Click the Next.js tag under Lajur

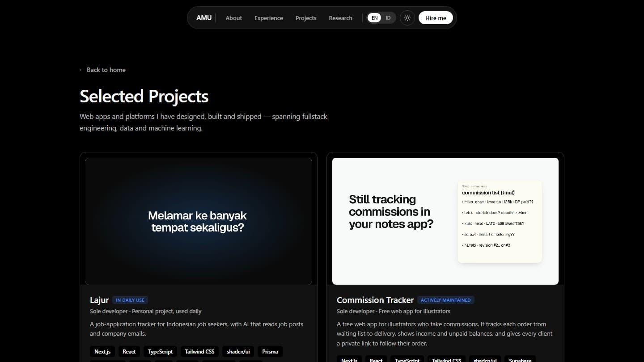point(102,352)
